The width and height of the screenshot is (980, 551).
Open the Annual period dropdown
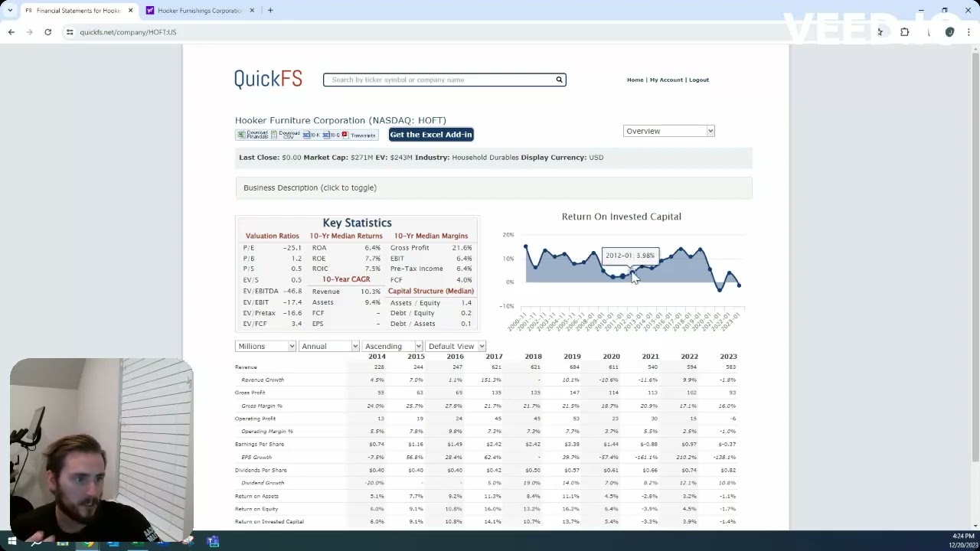point(329,346)
